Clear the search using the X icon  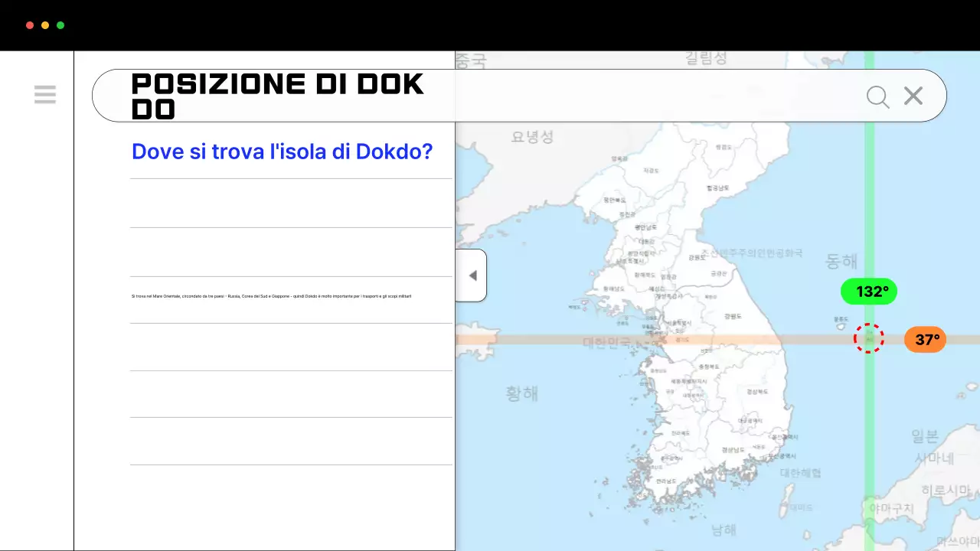pyautogui.click(x=913, y=96)
